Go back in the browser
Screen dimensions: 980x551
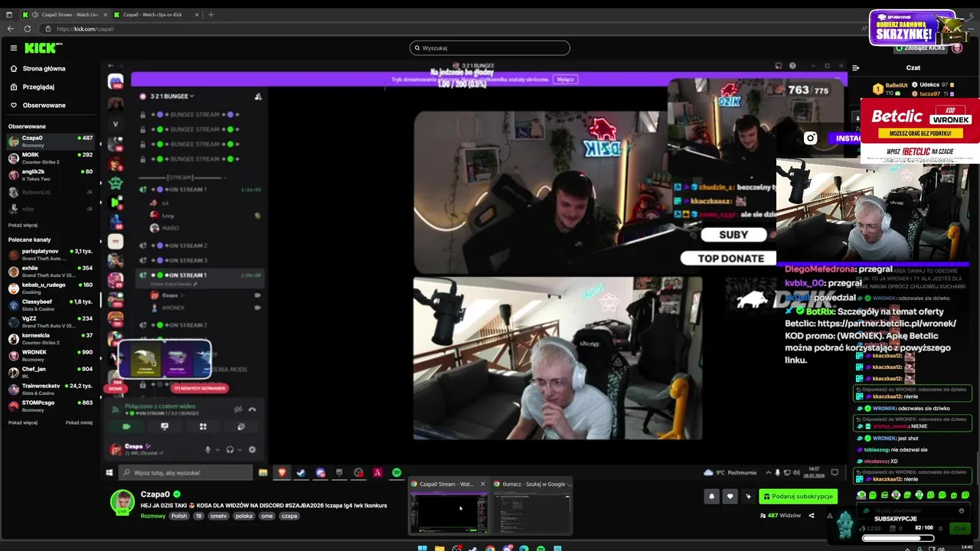click(11, 29)
